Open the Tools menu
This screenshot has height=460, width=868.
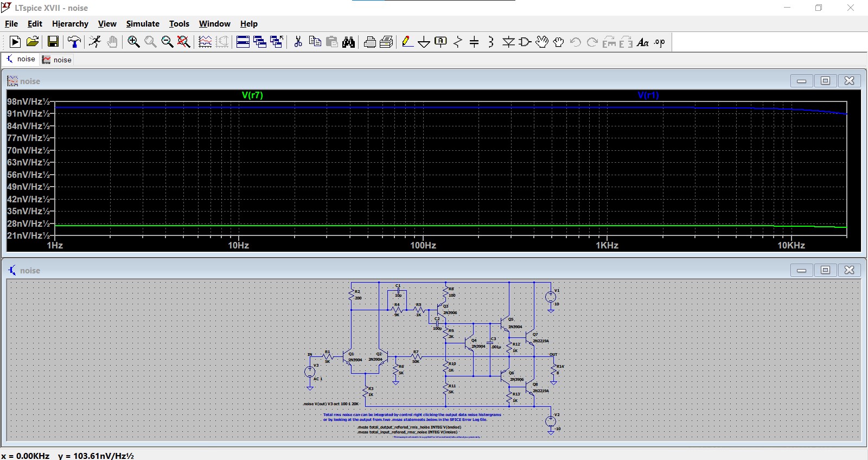tap(179, 24)
